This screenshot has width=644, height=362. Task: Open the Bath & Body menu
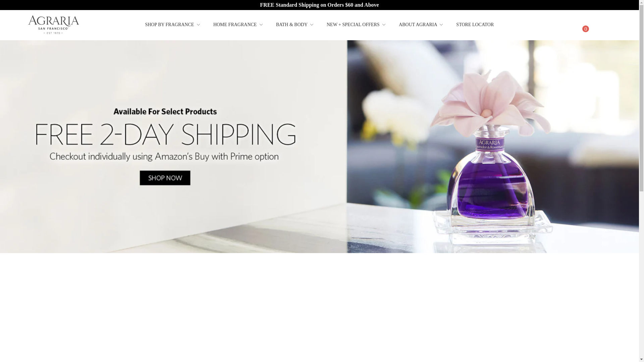tap(291, 25)
